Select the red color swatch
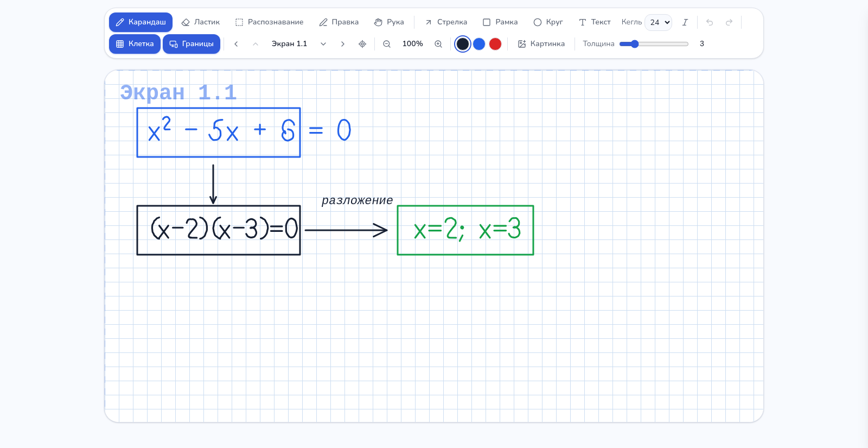Image resolution: width=868 pixels, height=448 pixels. tap(495, 44)
